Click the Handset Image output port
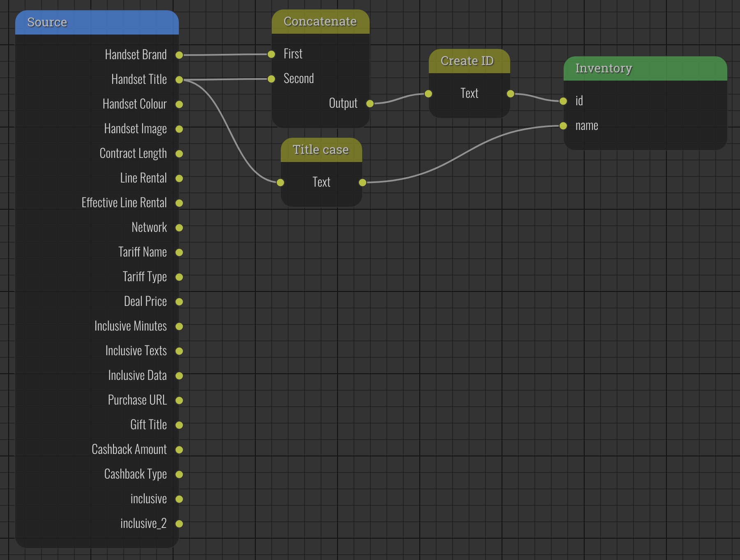Image resolution: width=740 pixels, height=560 pixels. [179, 129]
